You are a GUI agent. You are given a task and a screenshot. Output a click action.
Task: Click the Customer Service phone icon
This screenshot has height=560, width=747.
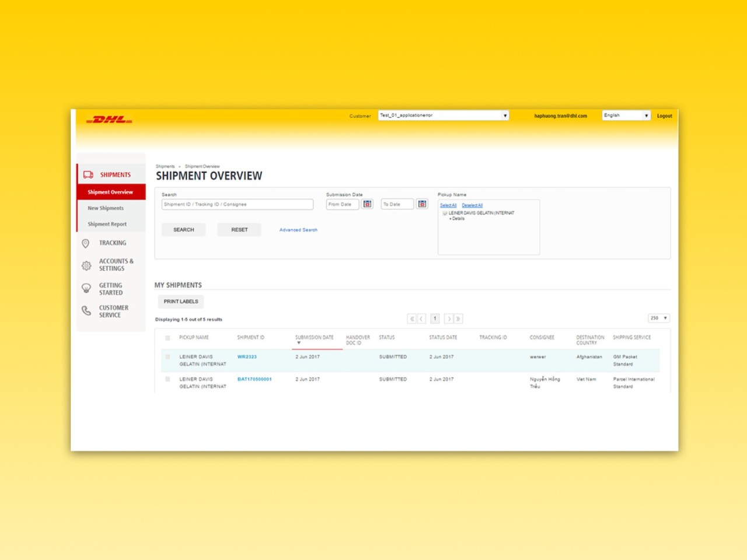(x=86, y=311)
